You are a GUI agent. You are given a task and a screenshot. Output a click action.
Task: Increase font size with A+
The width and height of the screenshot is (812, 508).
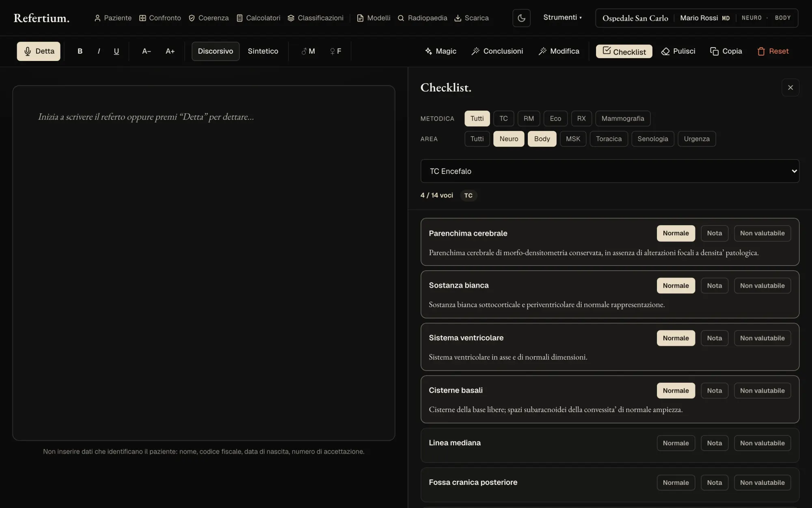tap(170, 51)
